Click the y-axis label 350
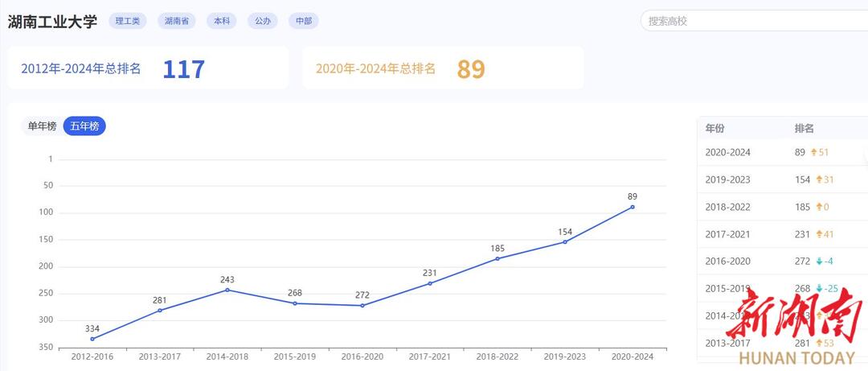The width and height of the screenshot is (868, 371). pyautogui.click(x=46, y=347)
